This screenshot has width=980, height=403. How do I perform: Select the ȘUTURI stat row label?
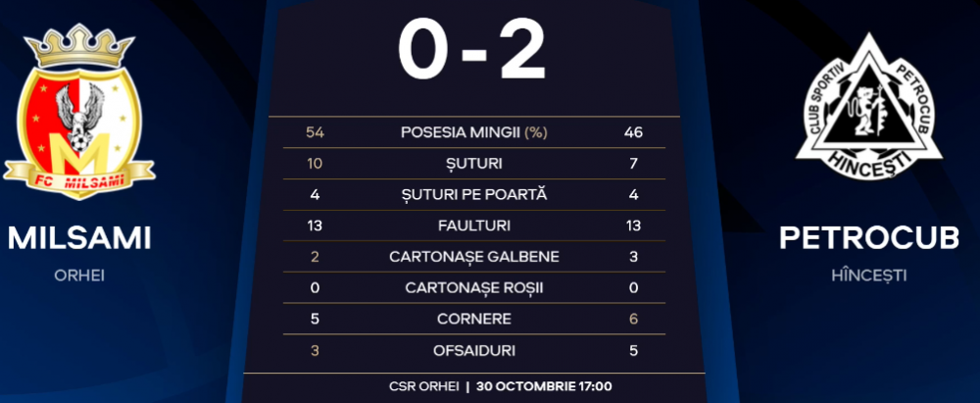[473, 164]
